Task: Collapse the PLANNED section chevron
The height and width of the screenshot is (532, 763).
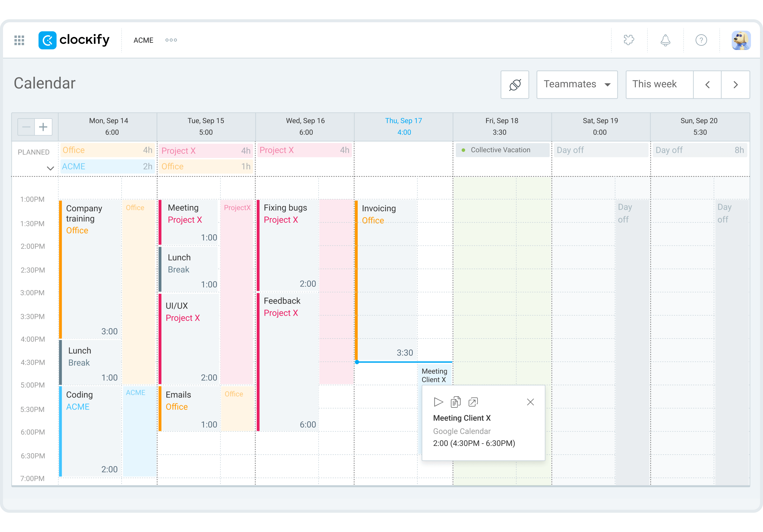Action: point(50,169)
